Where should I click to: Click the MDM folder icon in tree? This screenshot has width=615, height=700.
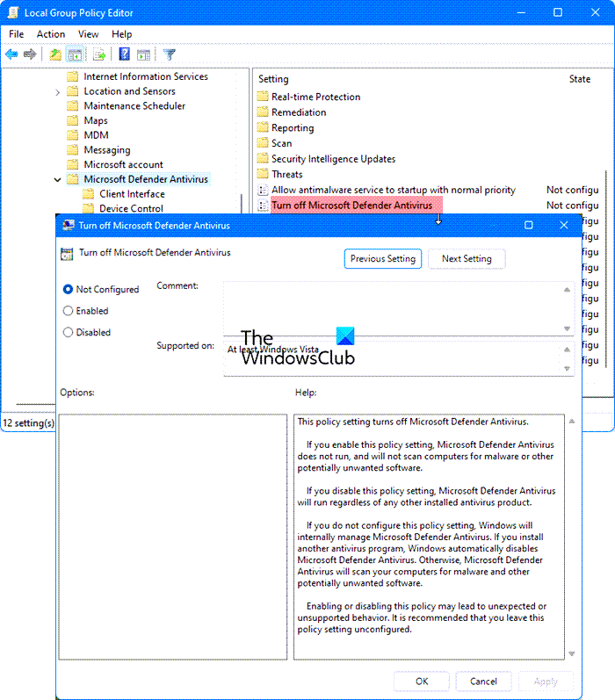click(72, 135)
